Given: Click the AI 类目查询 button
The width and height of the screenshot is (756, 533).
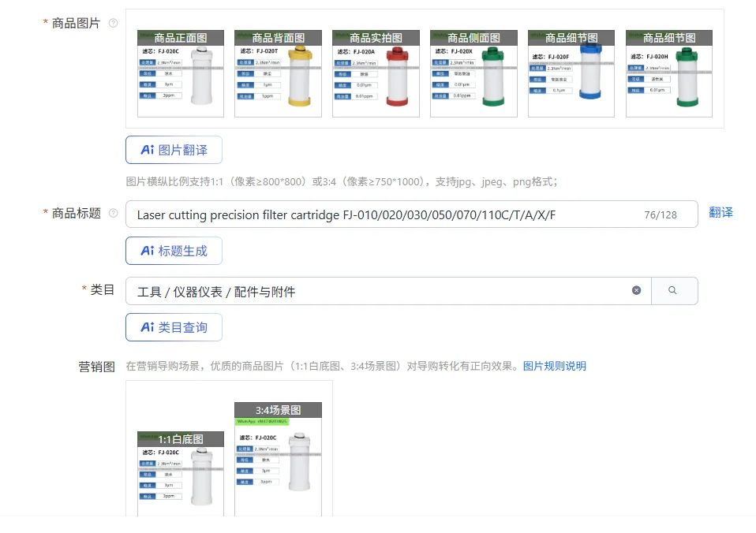Looking at the screenshot, I should coord(174,327).
